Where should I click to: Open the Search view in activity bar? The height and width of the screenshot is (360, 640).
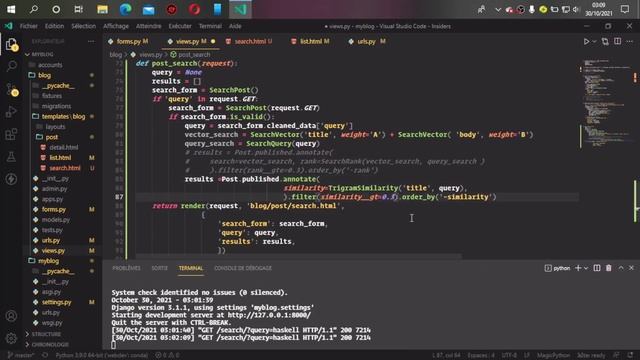[x=11, y=66]
